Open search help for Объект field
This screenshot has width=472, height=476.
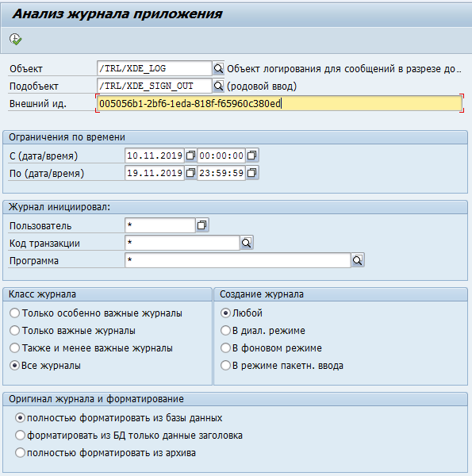point(218,68)
